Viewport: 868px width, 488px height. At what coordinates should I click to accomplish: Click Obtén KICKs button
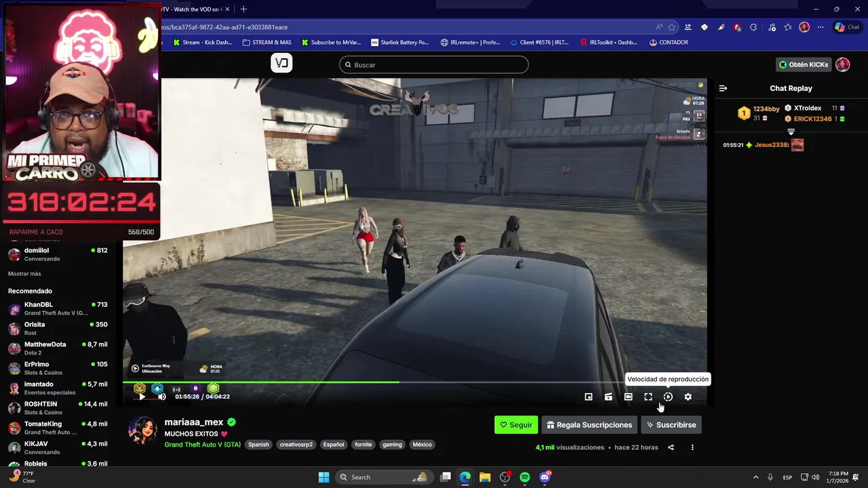(x=804, y=64)
